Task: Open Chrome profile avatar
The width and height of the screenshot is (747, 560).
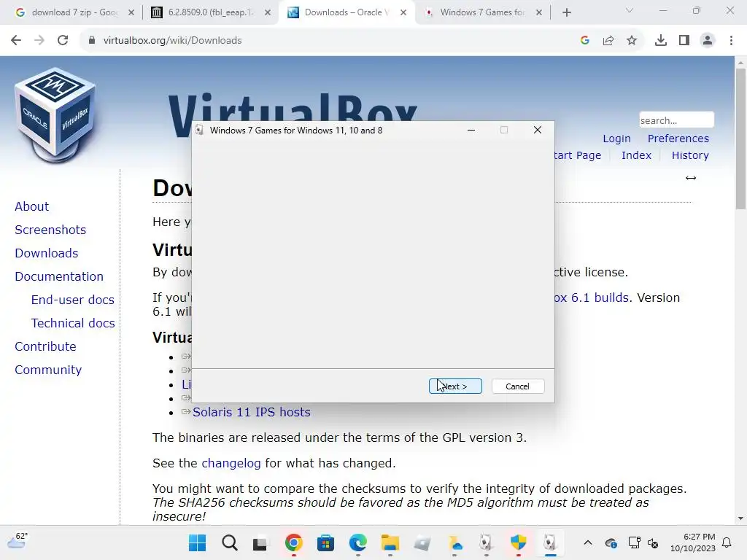Action: tap(708, 41)
